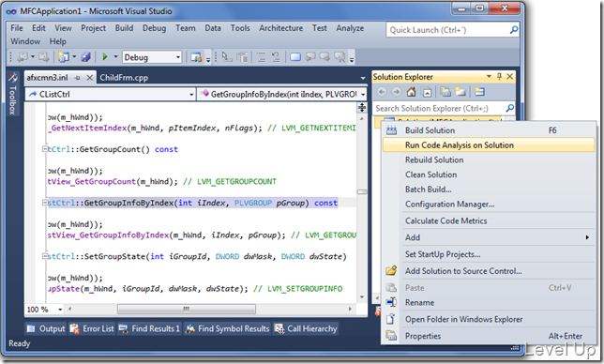Close the afxcmn3.inl tab
This screenshot has width=604, height=364.
coord(89,78)
